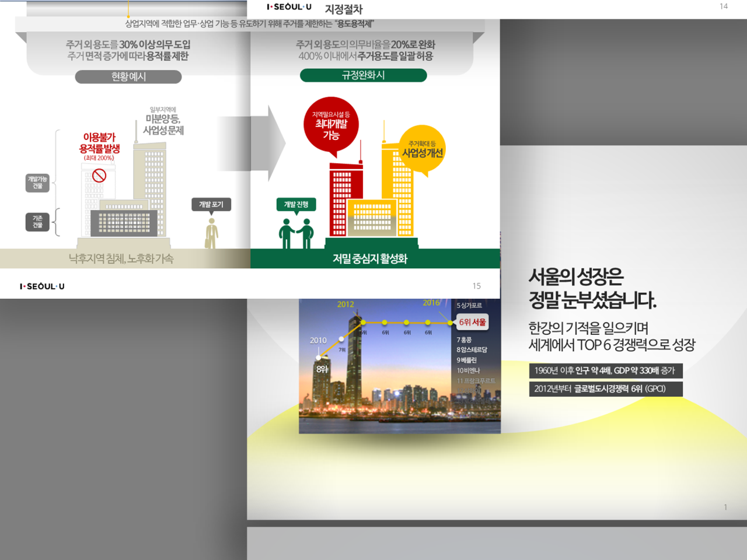
Task: Click the 7 홍콩 ranking entry
Action: [464, 339]
